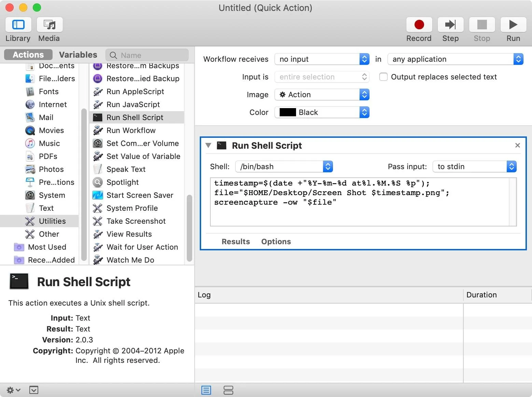Open the Workflow receives dropdown

[x=322, y=59]
